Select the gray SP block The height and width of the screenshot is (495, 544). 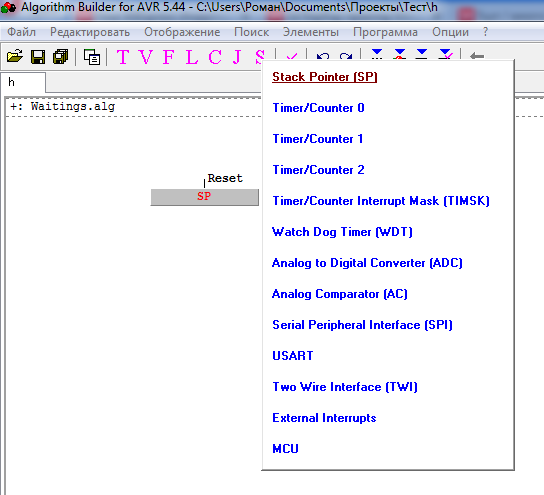coord(205,197)
